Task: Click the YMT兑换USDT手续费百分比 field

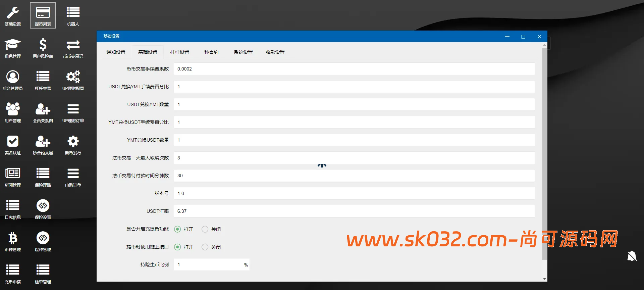Action: click(354, 122)
